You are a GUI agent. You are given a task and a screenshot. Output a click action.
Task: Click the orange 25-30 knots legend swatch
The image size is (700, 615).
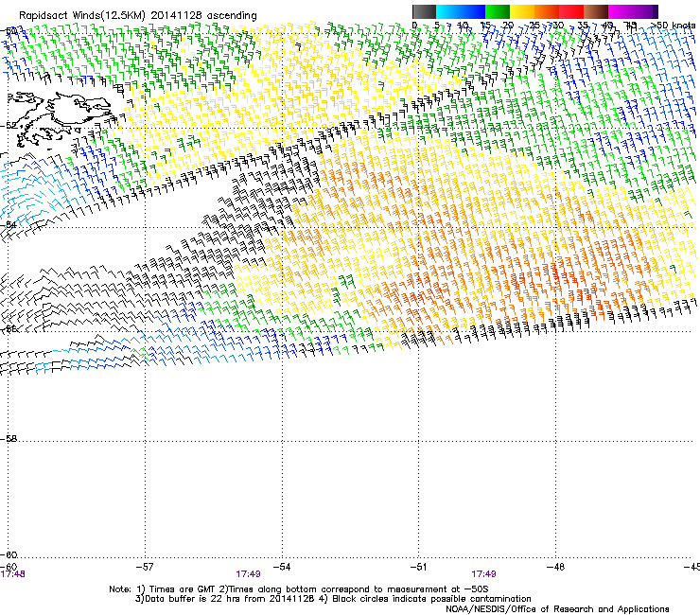pos(547,11)
